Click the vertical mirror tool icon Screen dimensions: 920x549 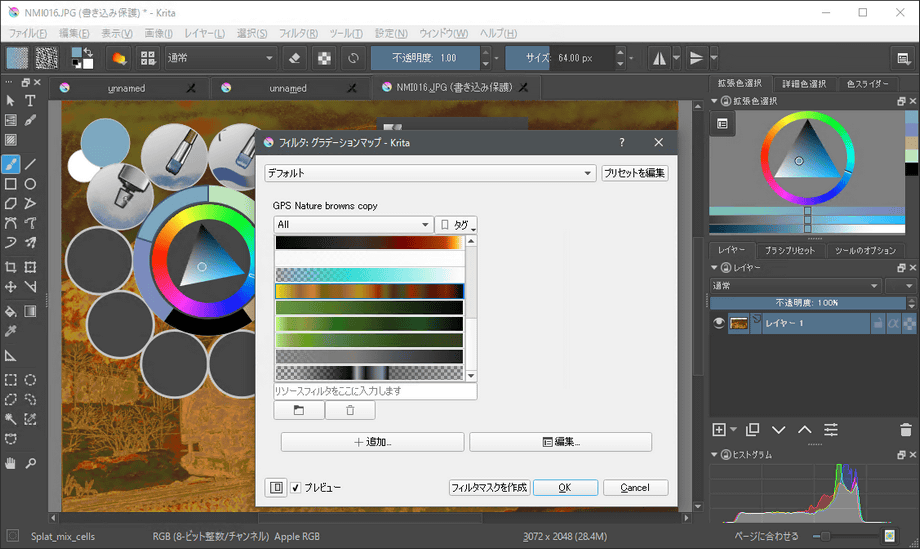pos(696,58)
